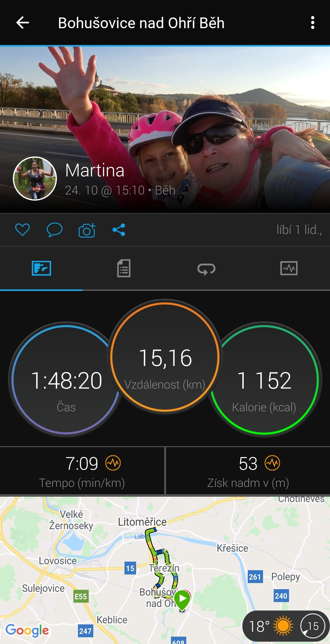Screen dimensions: 330x644
Task: Show the charts tab
Action: (x=289, y=268)
